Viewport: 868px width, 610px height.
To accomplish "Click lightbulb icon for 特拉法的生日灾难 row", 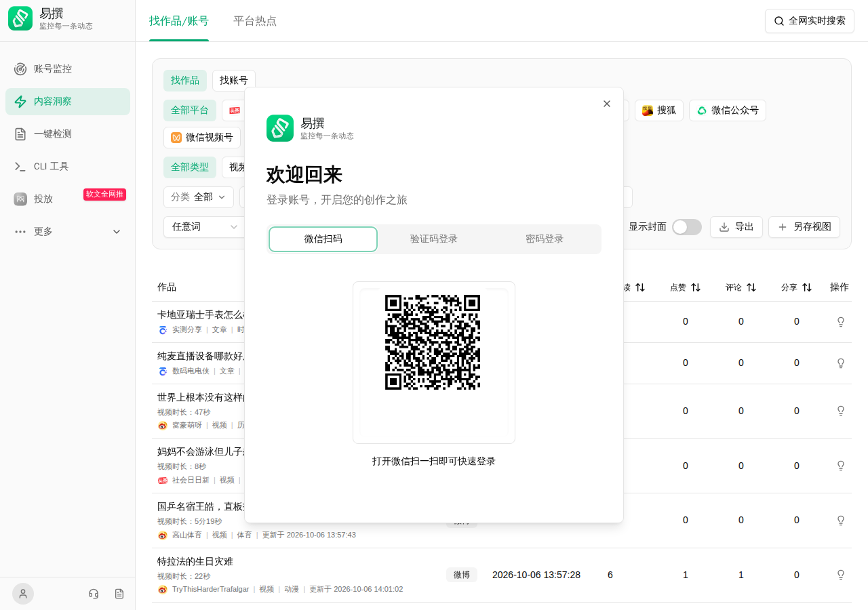I will point(841,575).
